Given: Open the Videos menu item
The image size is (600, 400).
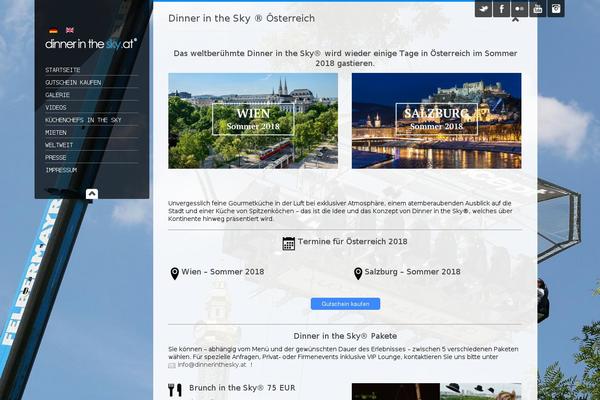Looking at the screenshot, I should pyautogui.click(x=56, y=108).
